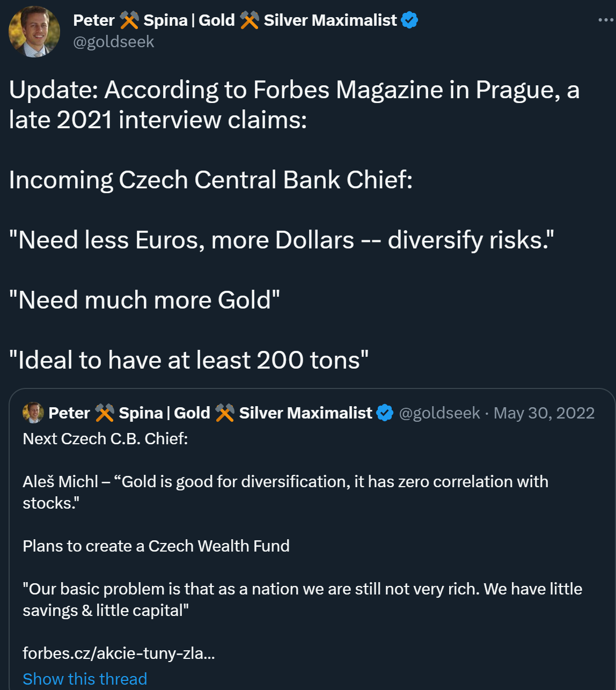Click the "Ideal to have at least 200 tons" line
This screenshot has height=690, width=616.
[189, 360]
